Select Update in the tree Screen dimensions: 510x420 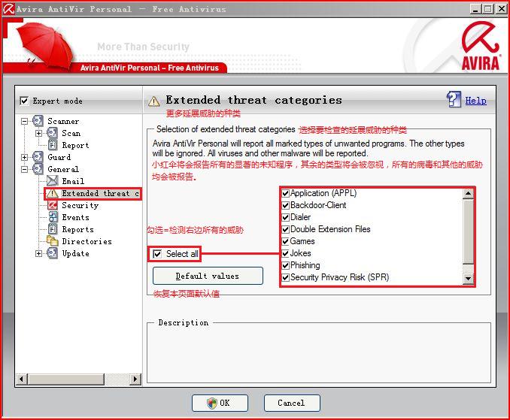coord(75,253)
